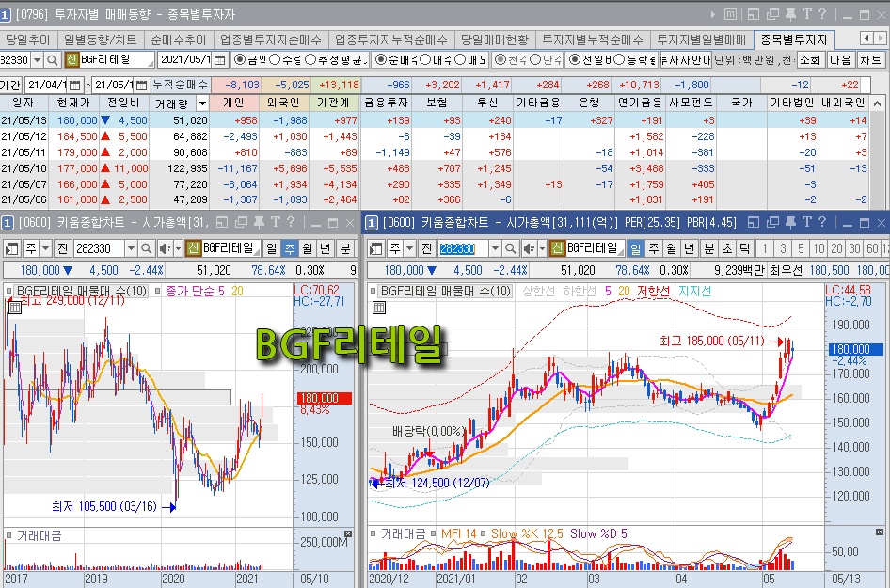Select the 천주 radio button
890x588 pixels.
501,59
